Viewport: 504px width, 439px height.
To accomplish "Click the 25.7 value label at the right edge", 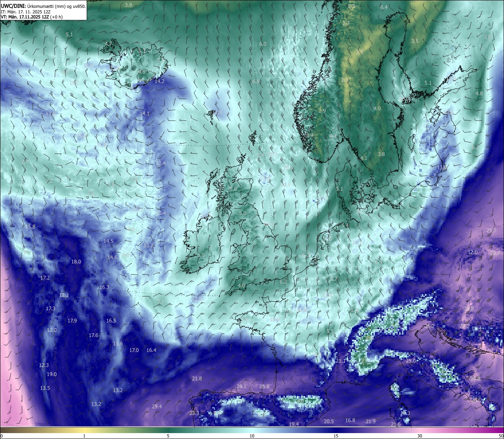I will click(x=491, y=231).
